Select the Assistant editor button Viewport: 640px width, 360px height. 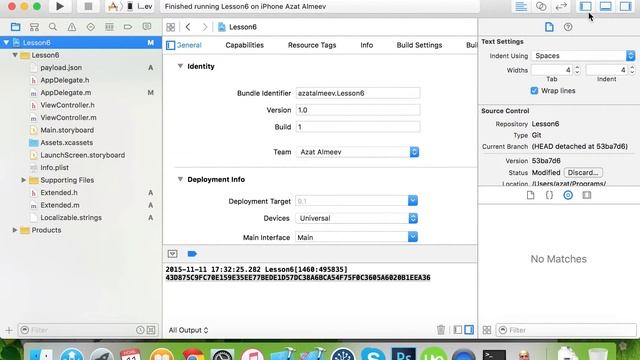[541, 7]
